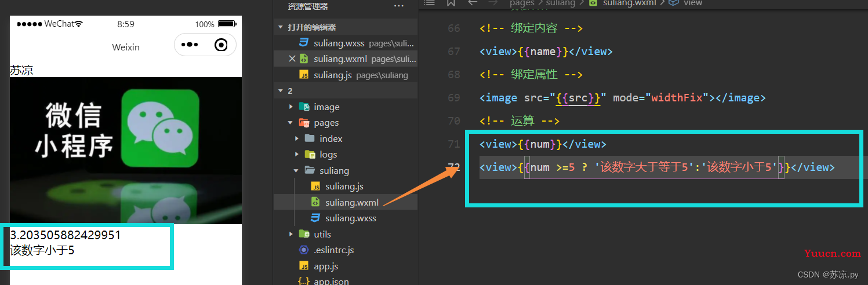Collapse the project root folder 2

click(281, 91)
